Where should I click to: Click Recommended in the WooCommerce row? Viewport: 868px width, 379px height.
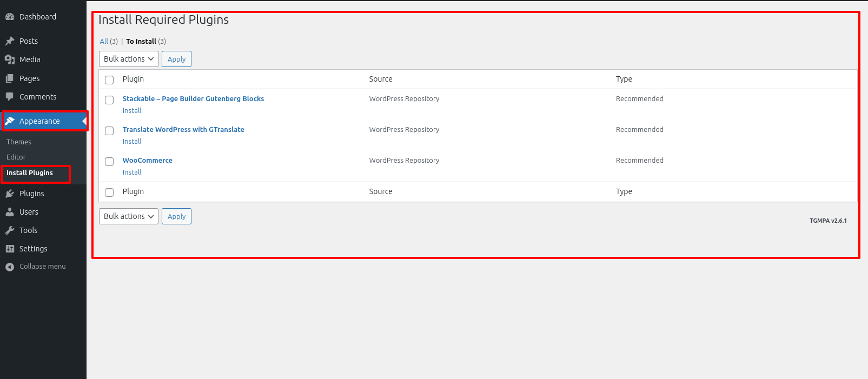[640, 161]
